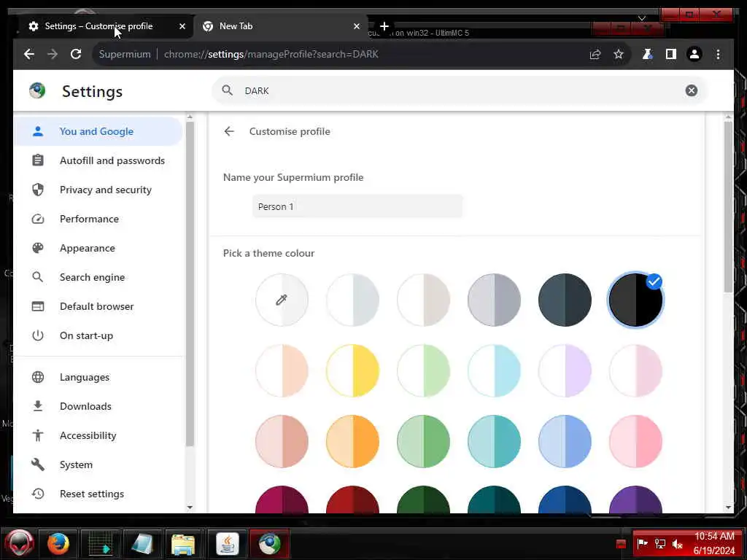Click the browser forward arrow
Viewport: 747px width, 560px height.
click(x=53, y=54)
